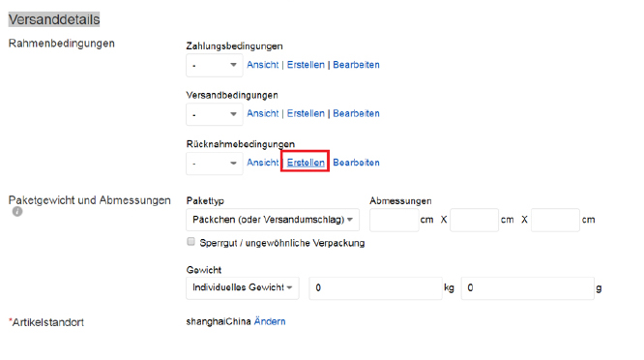Image resolution: width=644 pixels, height=360 pixels.
Task: Focus the grams weight input field
Action: 528,287
